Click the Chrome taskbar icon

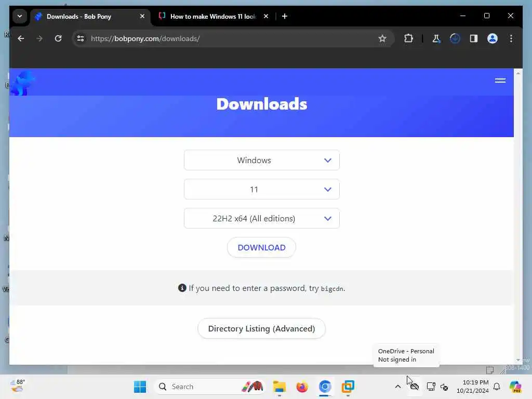(325, 387)
